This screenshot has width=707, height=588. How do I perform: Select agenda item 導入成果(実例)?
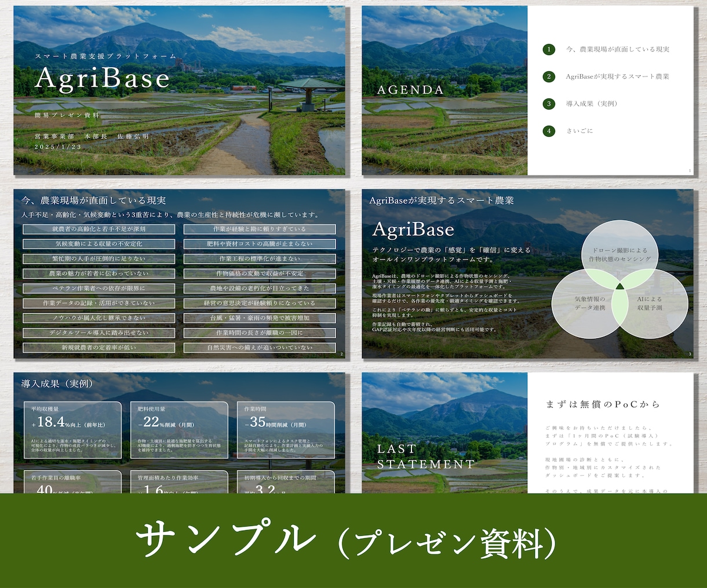(x=592, y=104)
